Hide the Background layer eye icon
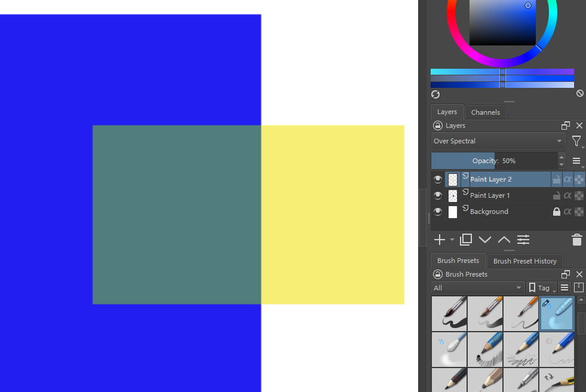586x392 pixels. pyautogui.click(x=438, y=212)
